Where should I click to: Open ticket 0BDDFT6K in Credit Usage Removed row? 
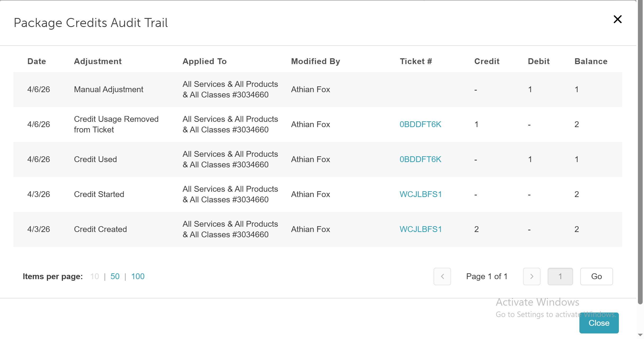(x=420, y=124)
